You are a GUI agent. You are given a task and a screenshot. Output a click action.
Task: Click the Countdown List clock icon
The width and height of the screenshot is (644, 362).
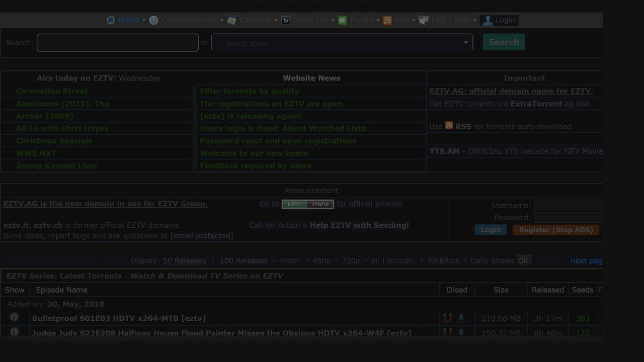154,20
